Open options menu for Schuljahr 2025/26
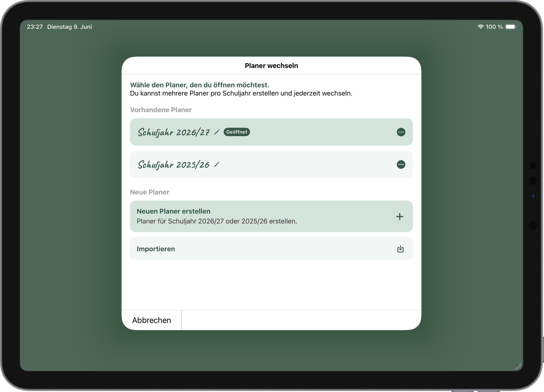Screen dimensions: 544x392 point(401,165)
